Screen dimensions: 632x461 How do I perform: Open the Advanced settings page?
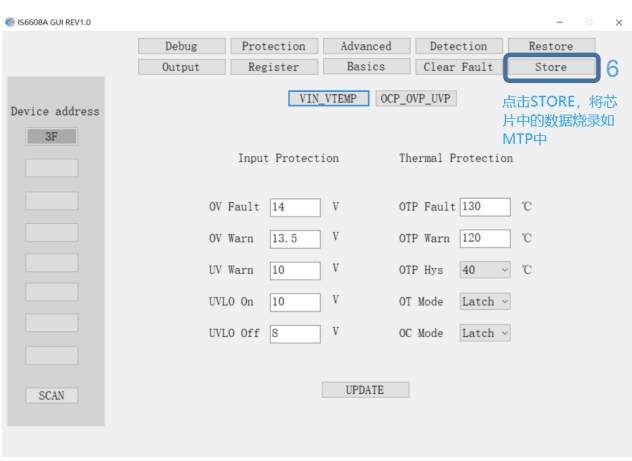tap(365, 46)
